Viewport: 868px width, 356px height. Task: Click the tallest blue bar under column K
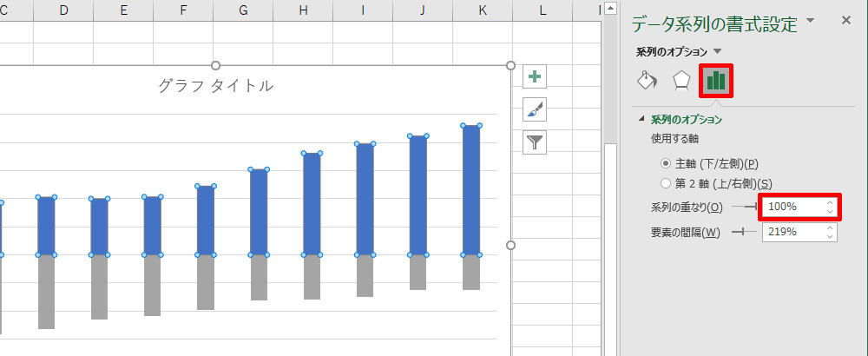(471, 190)
